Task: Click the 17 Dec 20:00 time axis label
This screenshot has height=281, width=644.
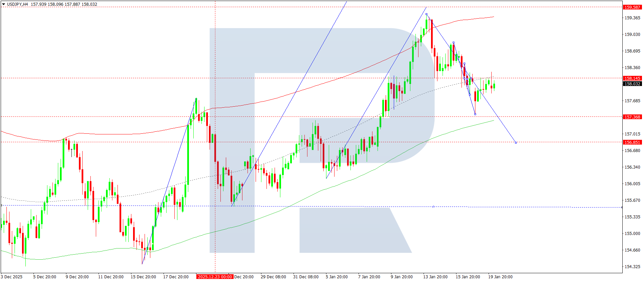Action: [x=176, y=277]
